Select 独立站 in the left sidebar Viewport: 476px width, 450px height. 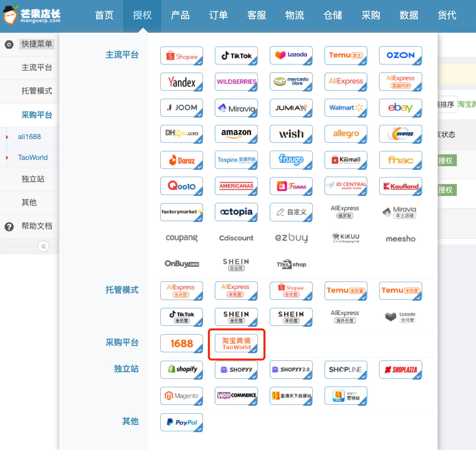coord(33,179)
